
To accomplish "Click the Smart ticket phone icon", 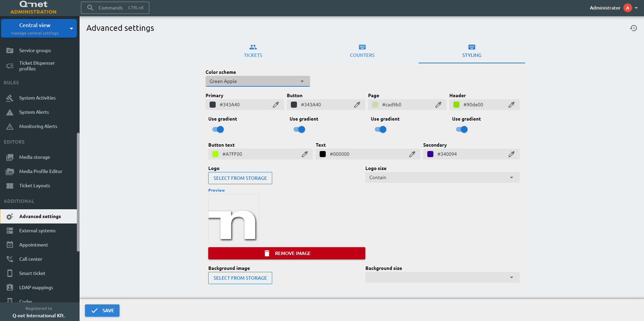I will click(10, 273).
